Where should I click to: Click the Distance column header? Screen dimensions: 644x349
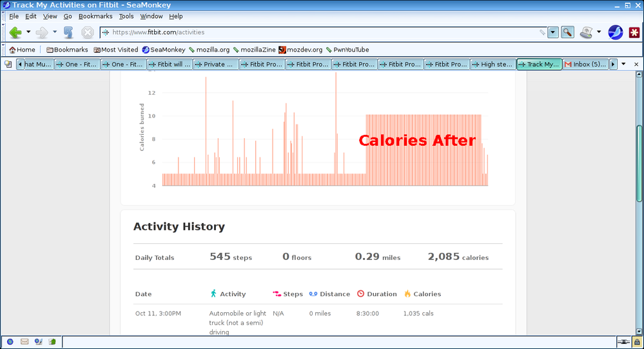click(330, 294)
